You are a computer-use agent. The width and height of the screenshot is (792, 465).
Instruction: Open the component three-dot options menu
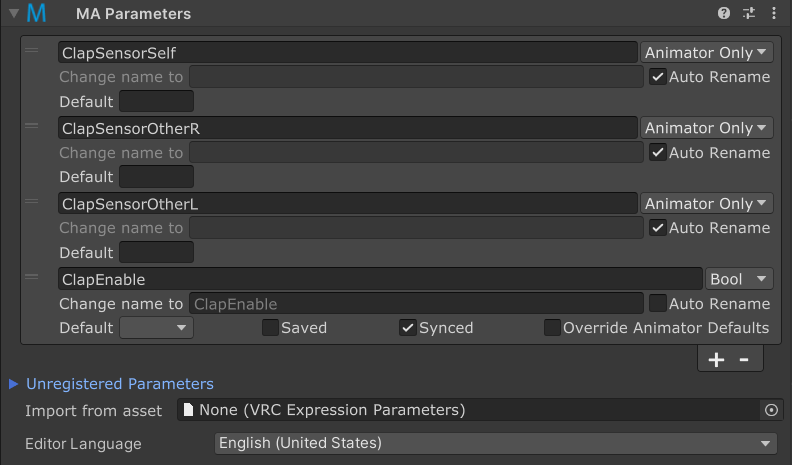pyautogui.click(x=774, y=13)
